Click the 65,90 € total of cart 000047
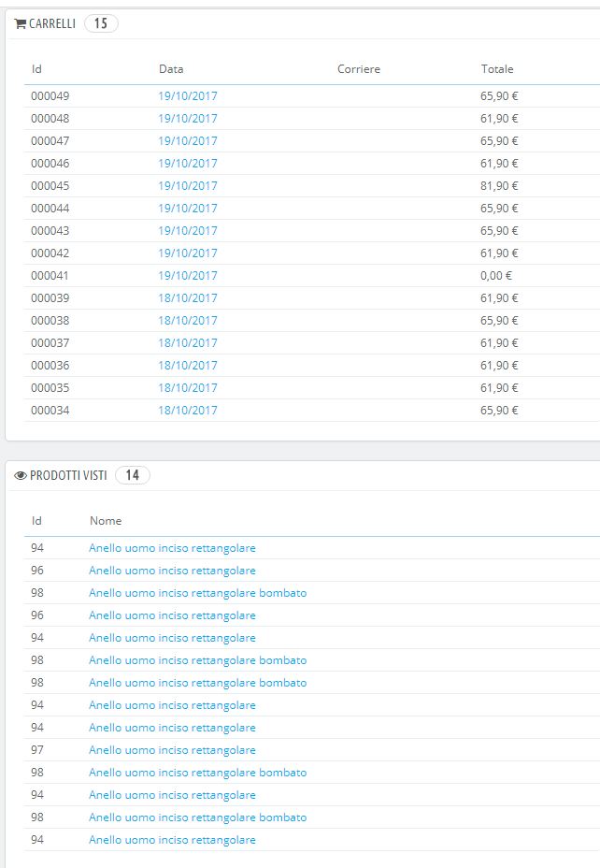This screenshot has width=600, height=868. coord(499,141)
